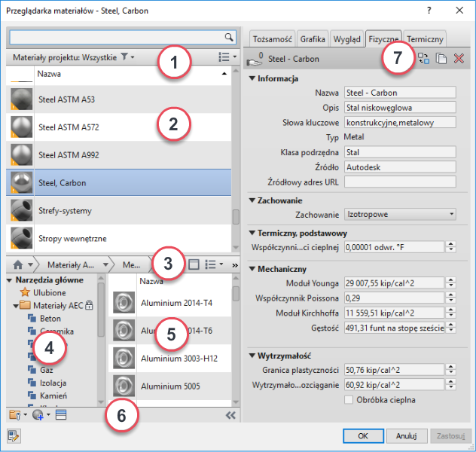Select Steel ASTM A53 thumbnail
Screen dimensions: 476x452
point(21,99)
